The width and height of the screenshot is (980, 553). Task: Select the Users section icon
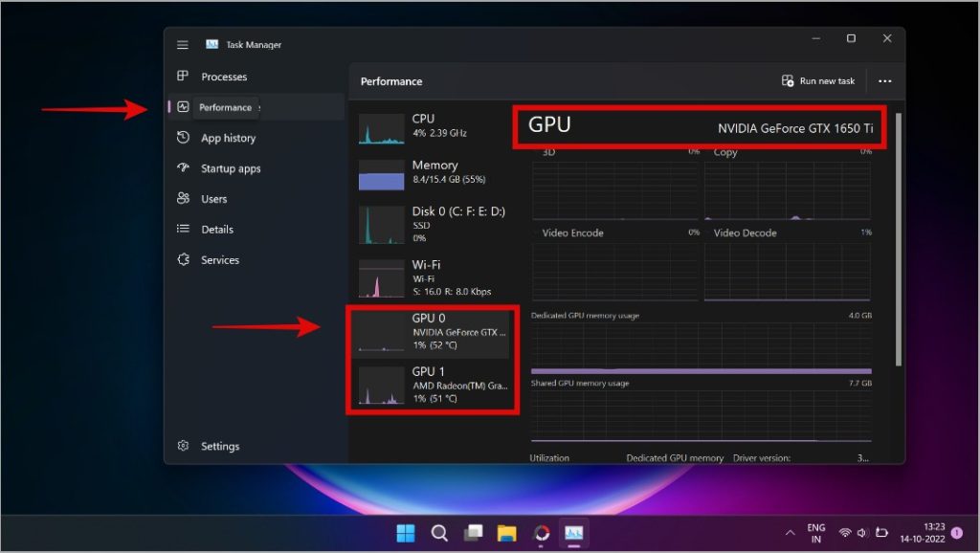[x=185, y=198]
